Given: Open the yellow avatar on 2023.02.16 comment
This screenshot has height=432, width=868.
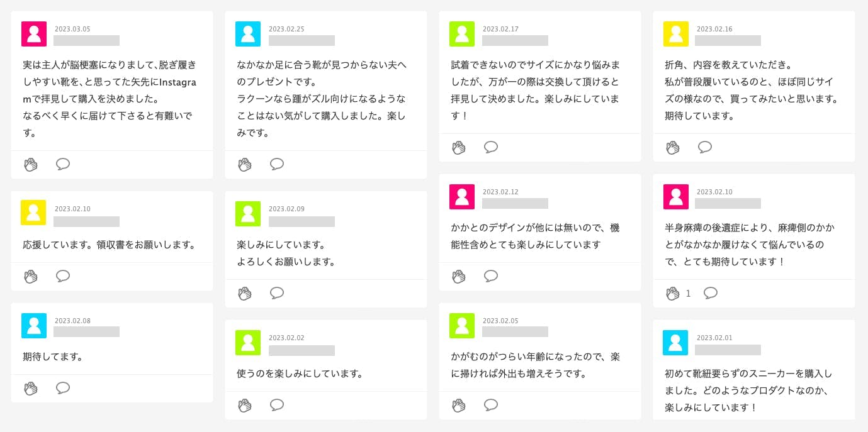Looking at the screenshot, I should (676, 34).
